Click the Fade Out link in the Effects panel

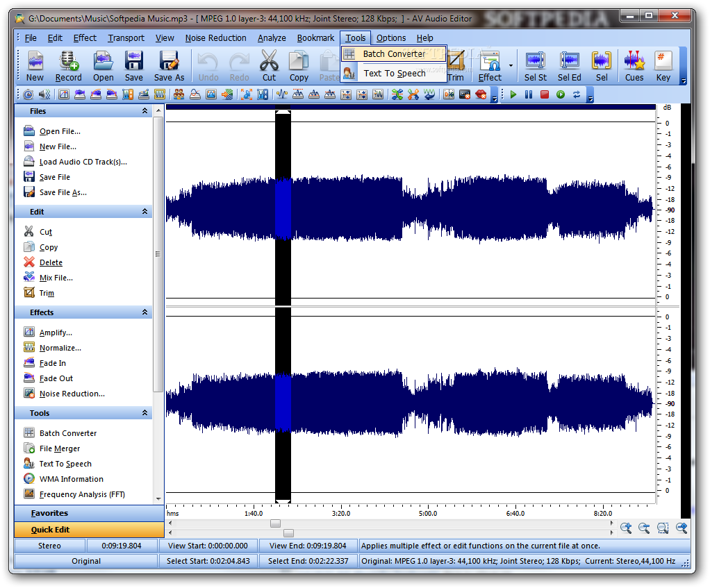pyautogui.click(x=56, y=378)
